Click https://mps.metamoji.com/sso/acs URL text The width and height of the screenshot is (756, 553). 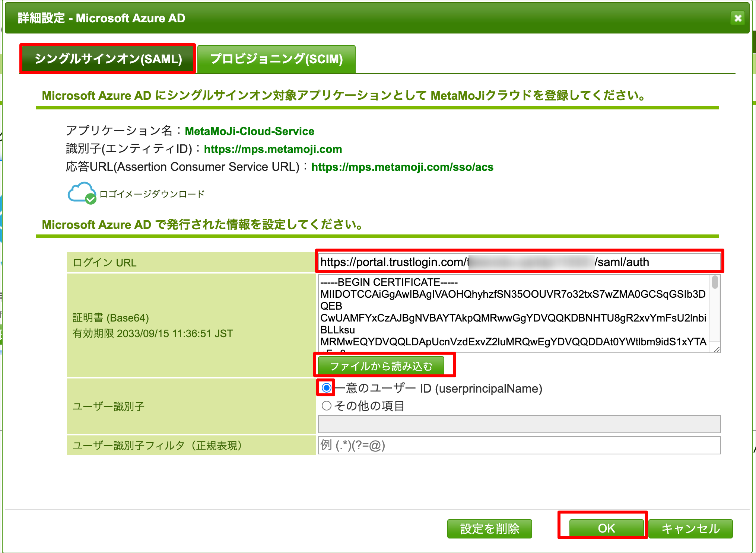(x=402, y=167)
